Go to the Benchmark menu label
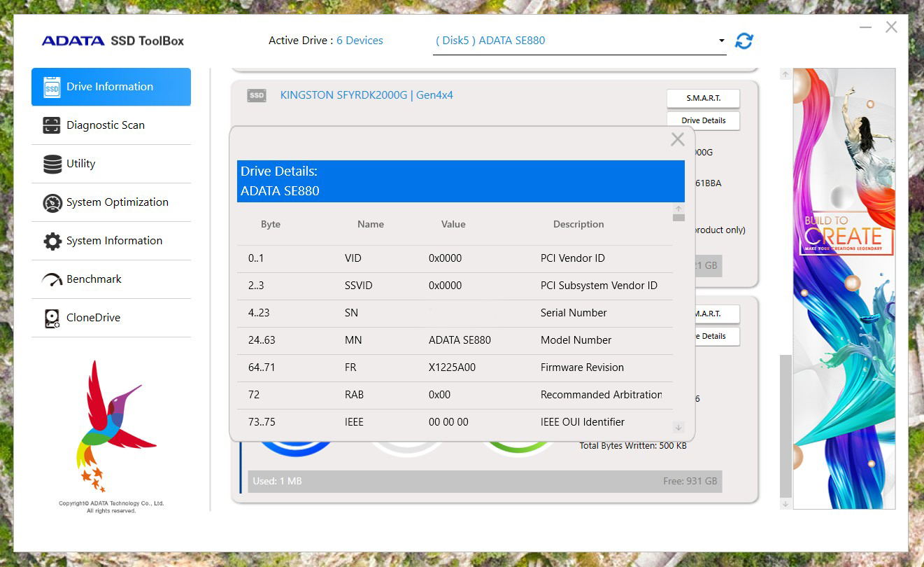The image size is (924, 567). 94,279
